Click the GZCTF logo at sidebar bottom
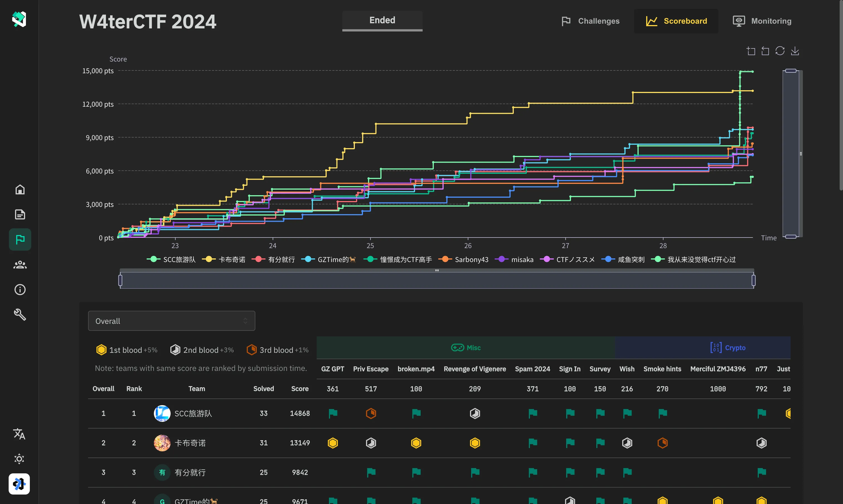The width and height of the screenshot is (843, 504). coord(20,484)
